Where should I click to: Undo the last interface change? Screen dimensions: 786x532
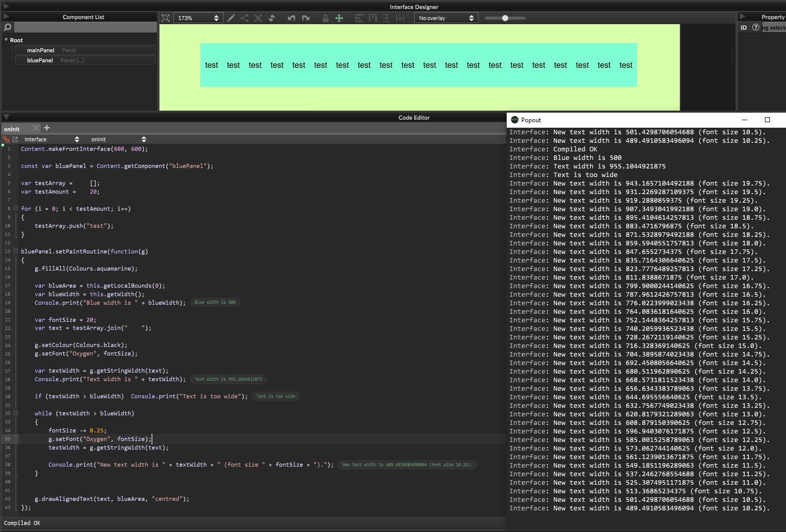pyautogui.click(x=291, y=18)
